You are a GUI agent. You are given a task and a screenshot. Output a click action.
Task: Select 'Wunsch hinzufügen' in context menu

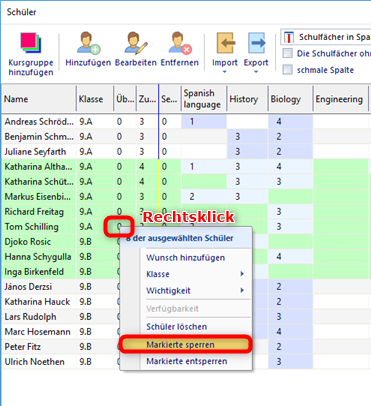185,258
